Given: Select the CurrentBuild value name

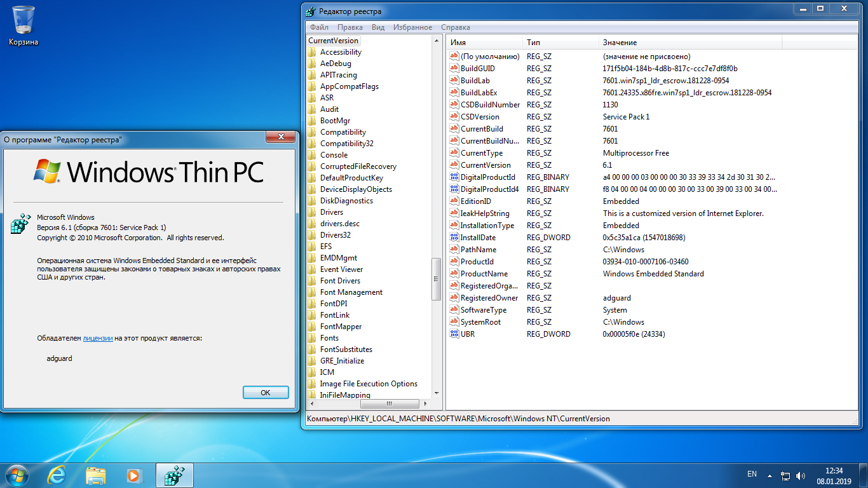Looking at the screenshot, I should click(x=482, y=128).
